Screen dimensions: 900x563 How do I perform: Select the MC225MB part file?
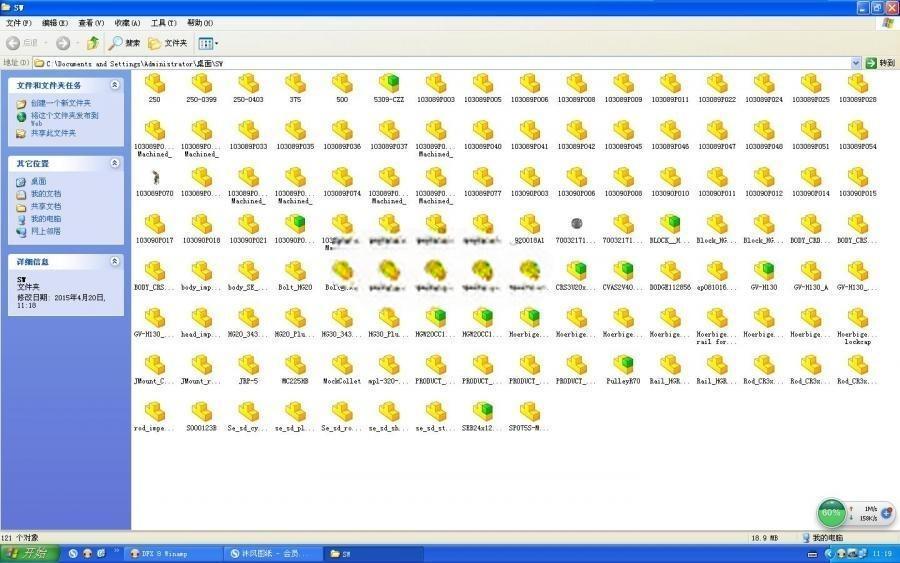click(x=295, y=366)
